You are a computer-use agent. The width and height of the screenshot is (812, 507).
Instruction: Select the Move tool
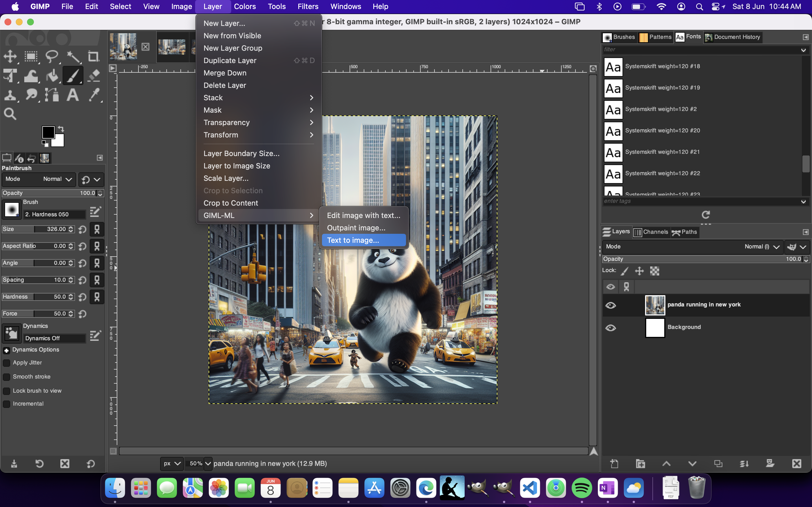tap(10, 56)
